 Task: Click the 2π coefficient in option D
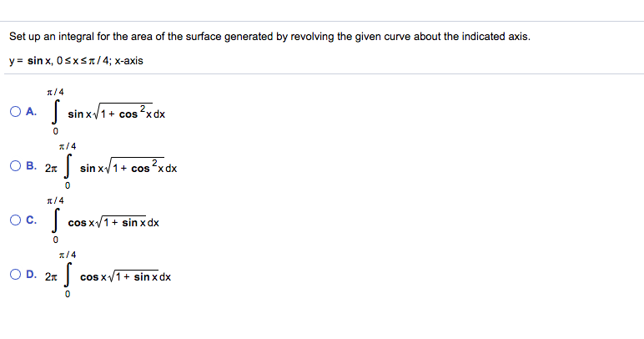pos(50,276)
